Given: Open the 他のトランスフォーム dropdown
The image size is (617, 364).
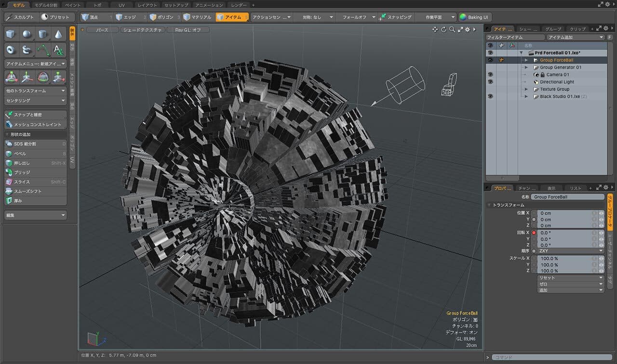Looking at the screenshot, I should (35, 91).
